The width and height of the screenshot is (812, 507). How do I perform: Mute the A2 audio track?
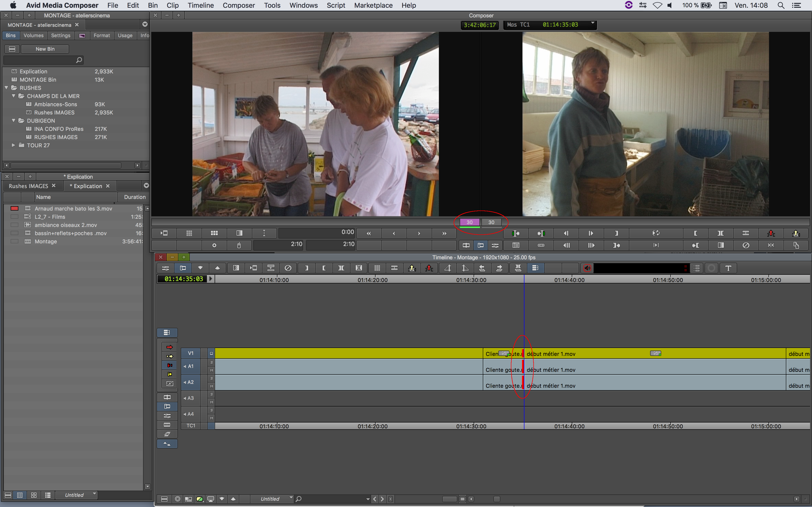click(x=211, y=386)
